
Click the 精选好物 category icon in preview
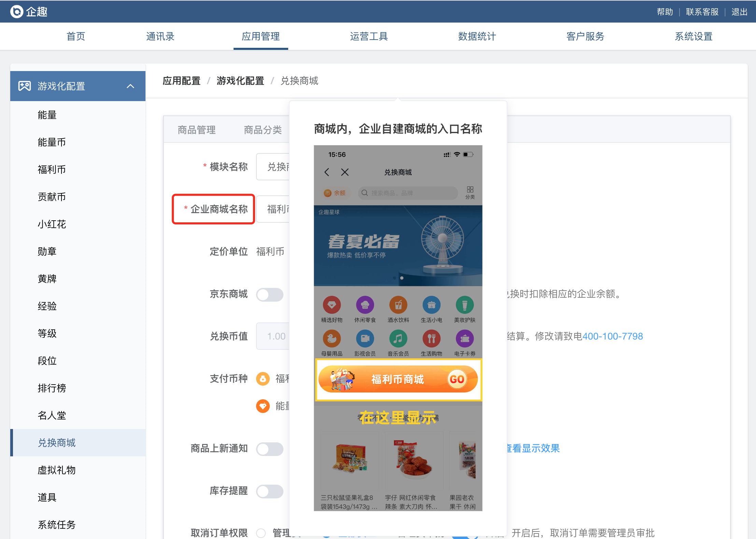pyautogui.click(x=332, y=305)
